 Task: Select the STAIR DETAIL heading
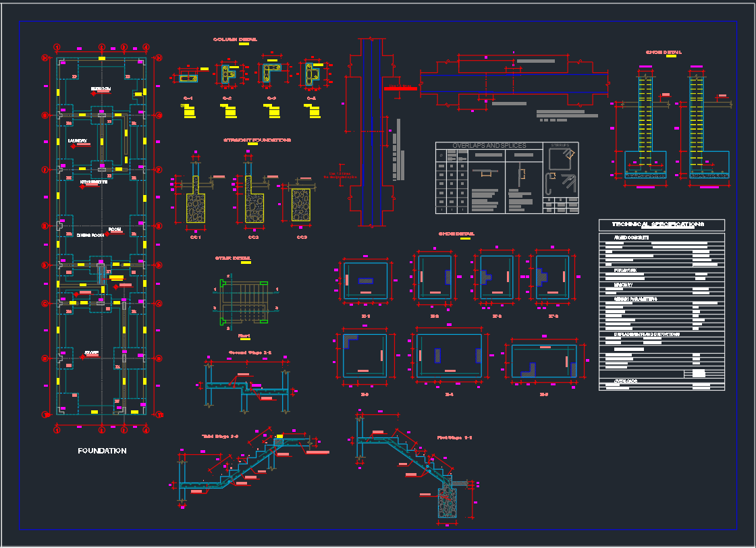click(233, 258)
